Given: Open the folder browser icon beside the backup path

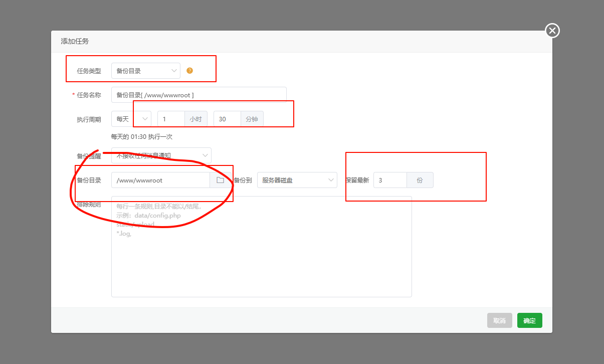Looking at the screenshot, I should click(x=220, y=180).
